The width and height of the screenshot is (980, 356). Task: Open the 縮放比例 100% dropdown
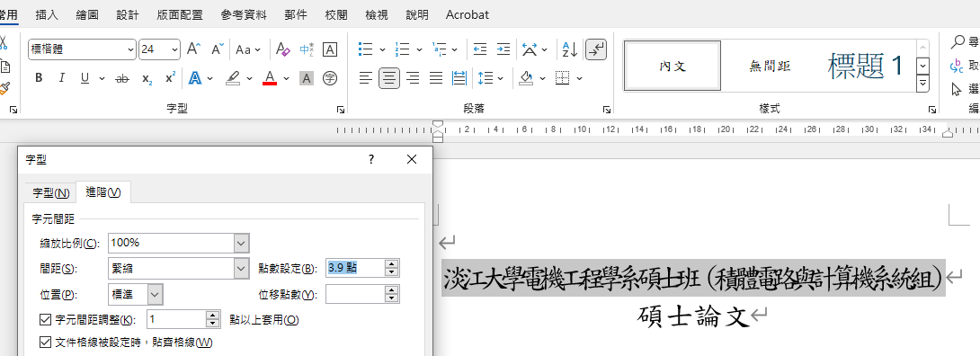pyautogui.click(x=242, y=243)
